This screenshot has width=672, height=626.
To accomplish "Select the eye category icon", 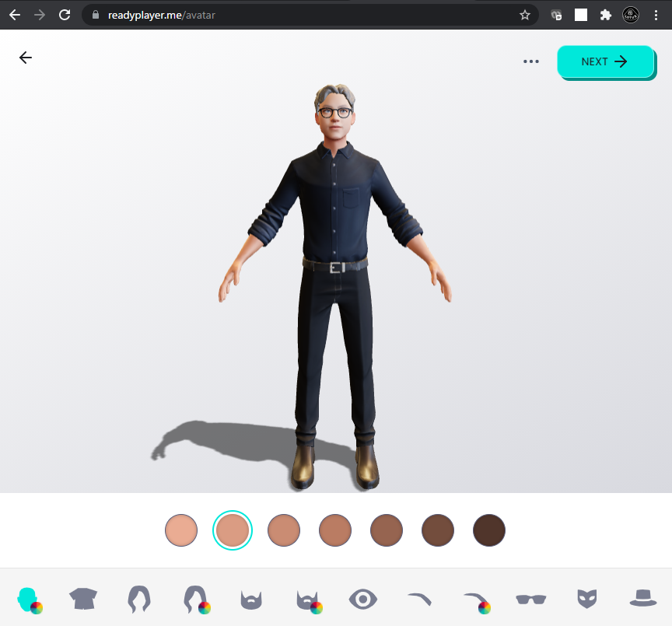I will tap(363, 599).
